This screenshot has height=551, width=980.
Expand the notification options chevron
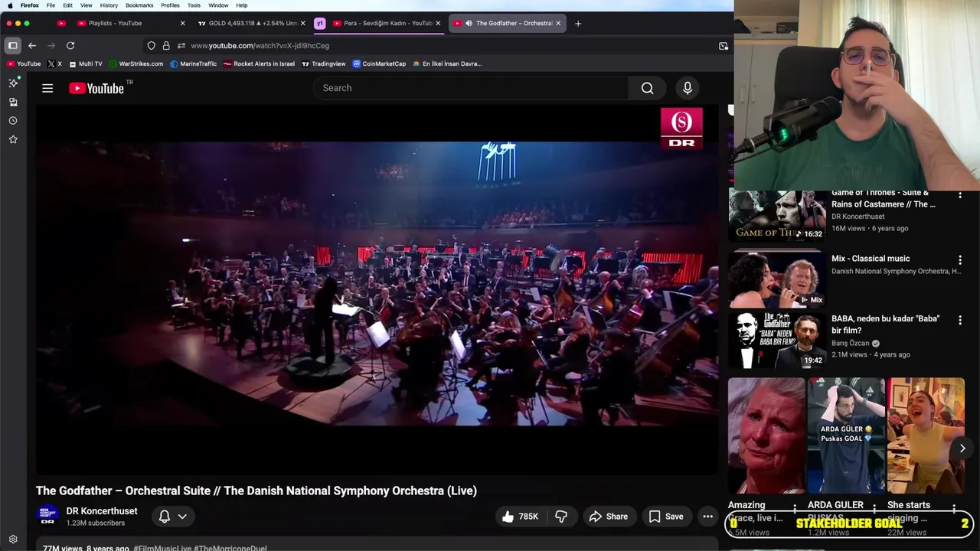point(182,517)
